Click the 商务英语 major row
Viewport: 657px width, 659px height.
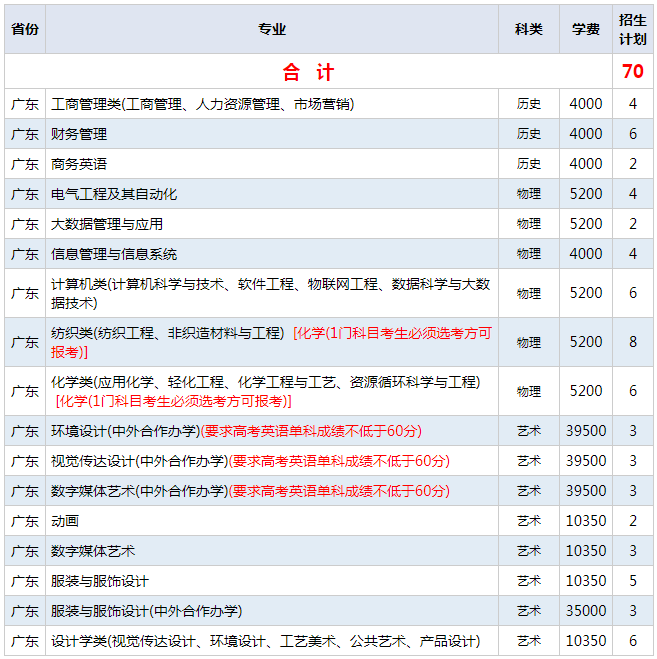tap(329, 164)
